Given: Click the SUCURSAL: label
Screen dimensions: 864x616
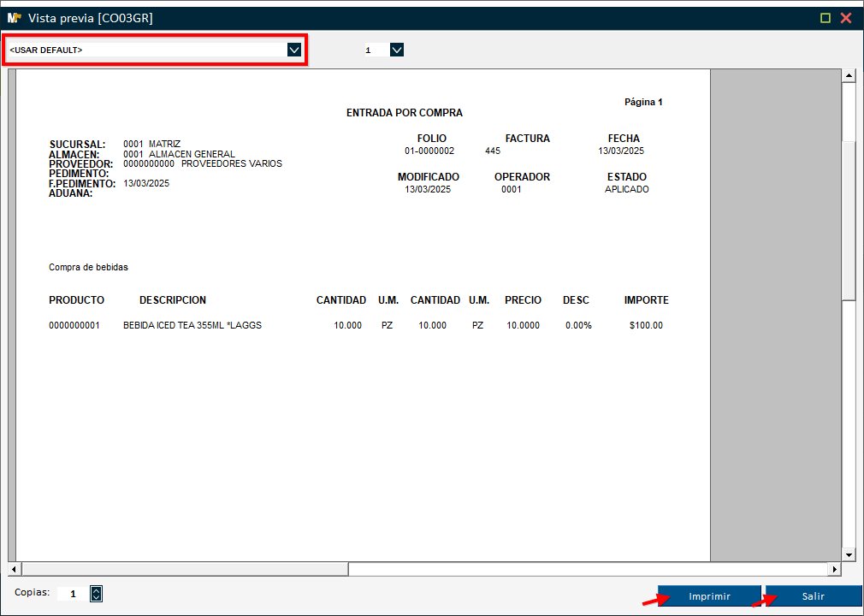Looking at the screenshot, I should point(77,145).
